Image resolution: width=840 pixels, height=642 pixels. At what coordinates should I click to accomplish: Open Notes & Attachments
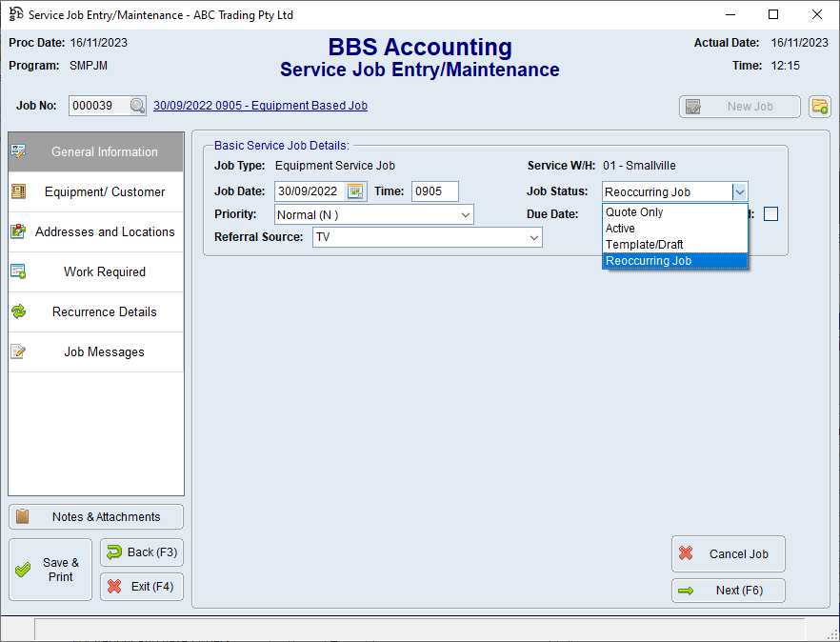tap(96, 516)
